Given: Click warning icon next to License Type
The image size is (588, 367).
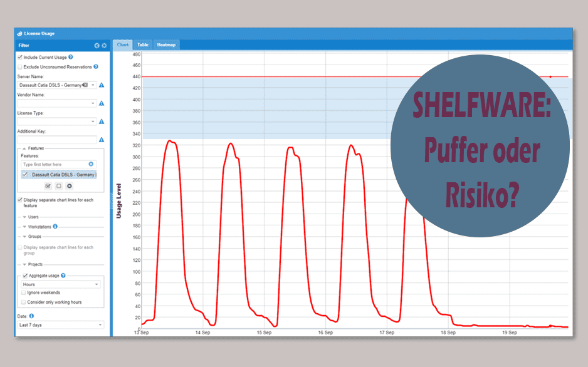Looking at the screenshot, I should (x=102, y=121).
